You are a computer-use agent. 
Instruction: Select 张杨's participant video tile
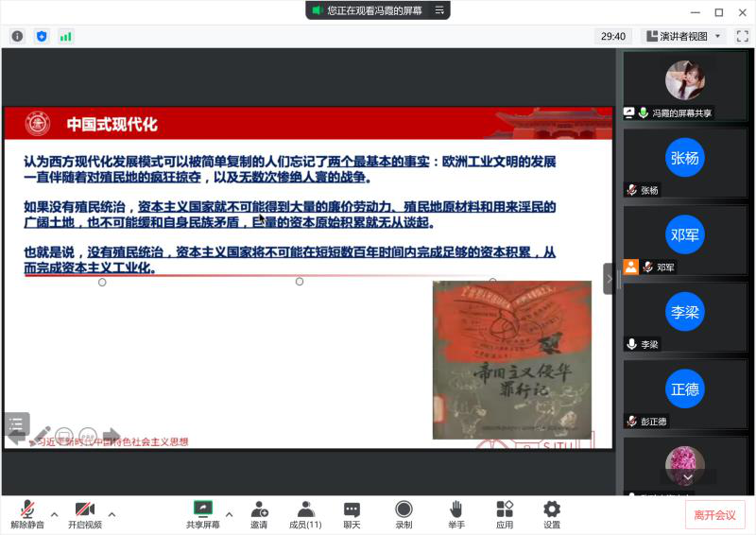click(x=685, y=159)
